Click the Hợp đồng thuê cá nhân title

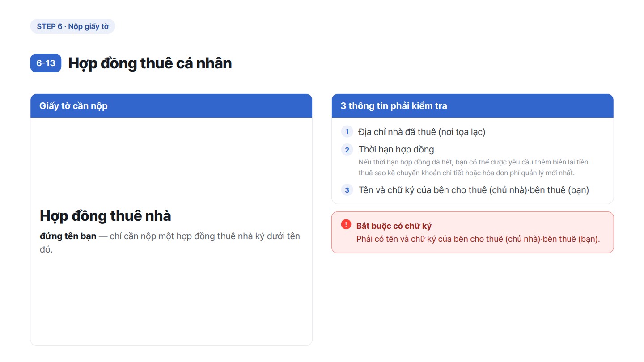pos(150,63)
